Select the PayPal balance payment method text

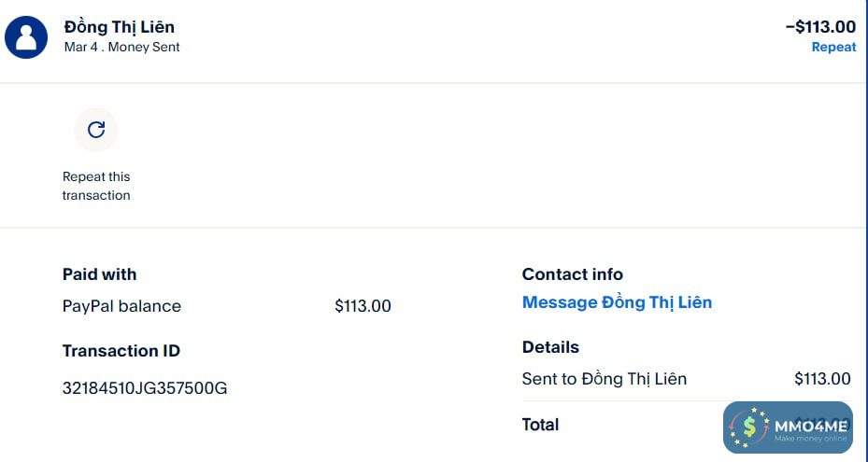click(x=121, y=306)
